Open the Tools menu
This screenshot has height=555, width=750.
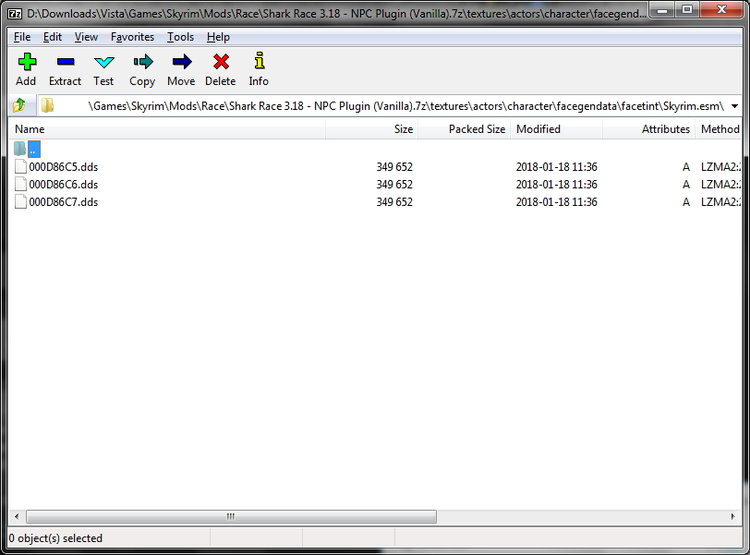point(180,37)
